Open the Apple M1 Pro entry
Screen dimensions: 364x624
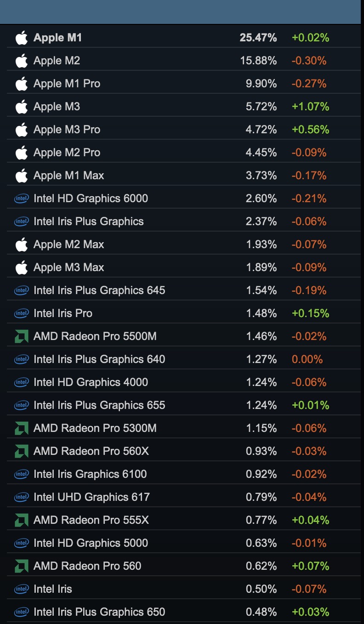tap(67, 84)
